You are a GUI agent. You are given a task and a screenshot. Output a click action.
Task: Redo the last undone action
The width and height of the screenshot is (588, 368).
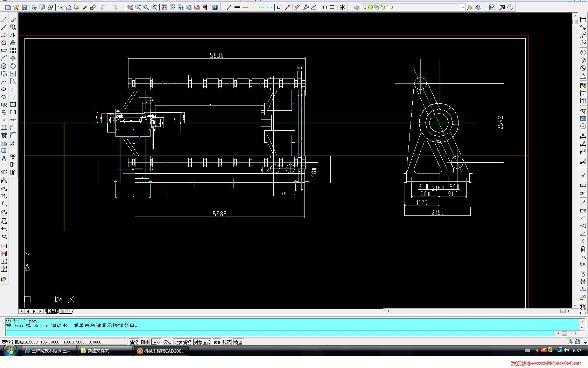(115, 7)
